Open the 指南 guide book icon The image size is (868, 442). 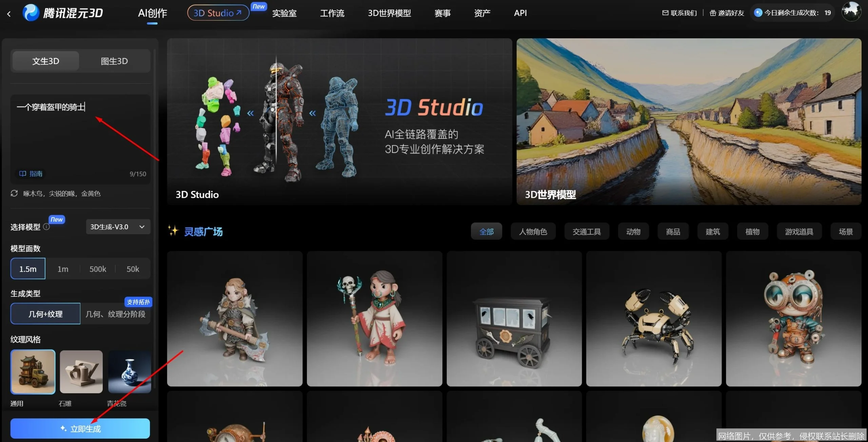(23, 174)
